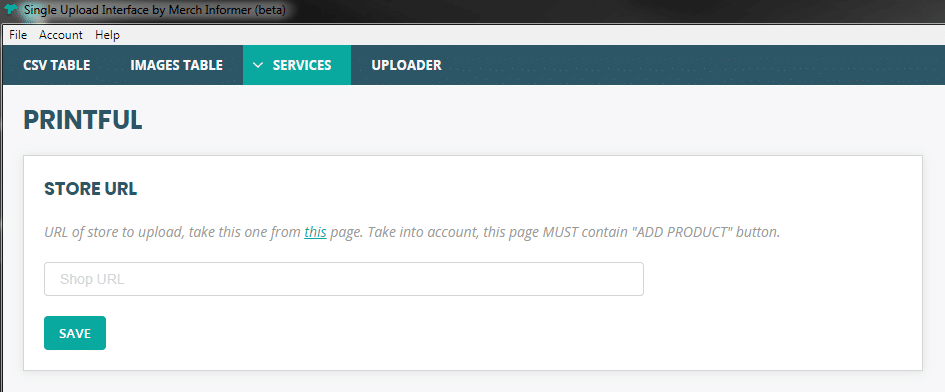
Task: Switch to the IMAGES TABLE tab
Action: [177, 65]
